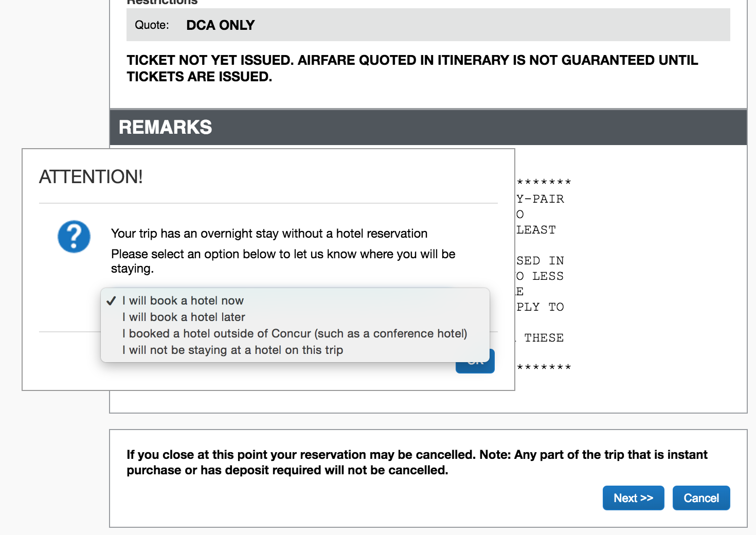Click the checkmark beside the selected option
Viewport: 756px width, 535px height.
pyautogui.click(x=111, y=301)
